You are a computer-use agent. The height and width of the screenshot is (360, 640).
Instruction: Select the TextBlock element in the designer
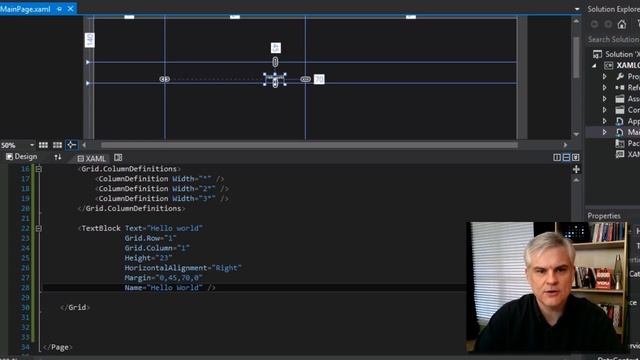[x=275, y=79]
